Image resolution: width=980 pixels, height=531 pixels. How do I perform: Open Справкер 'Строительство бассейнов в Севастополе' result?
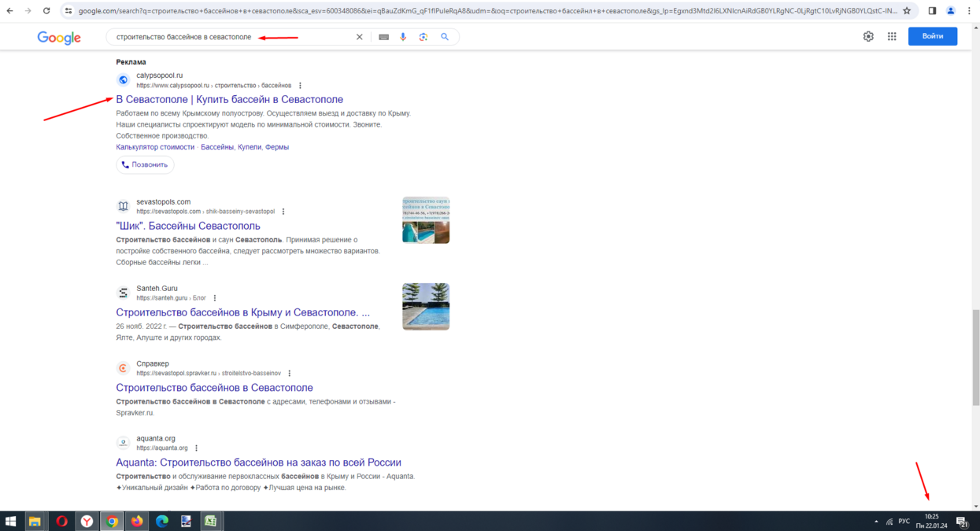[x=214, y=388]
